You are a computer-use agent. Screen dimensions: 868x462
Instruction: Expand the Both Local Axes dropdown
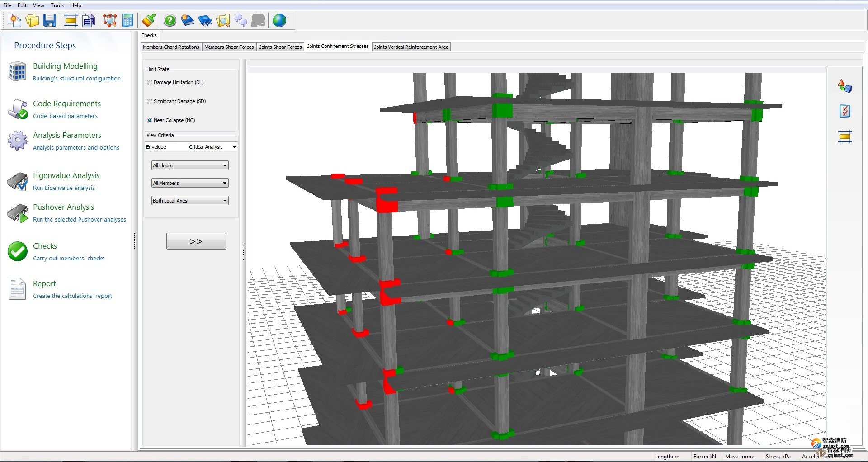[190, 201]
